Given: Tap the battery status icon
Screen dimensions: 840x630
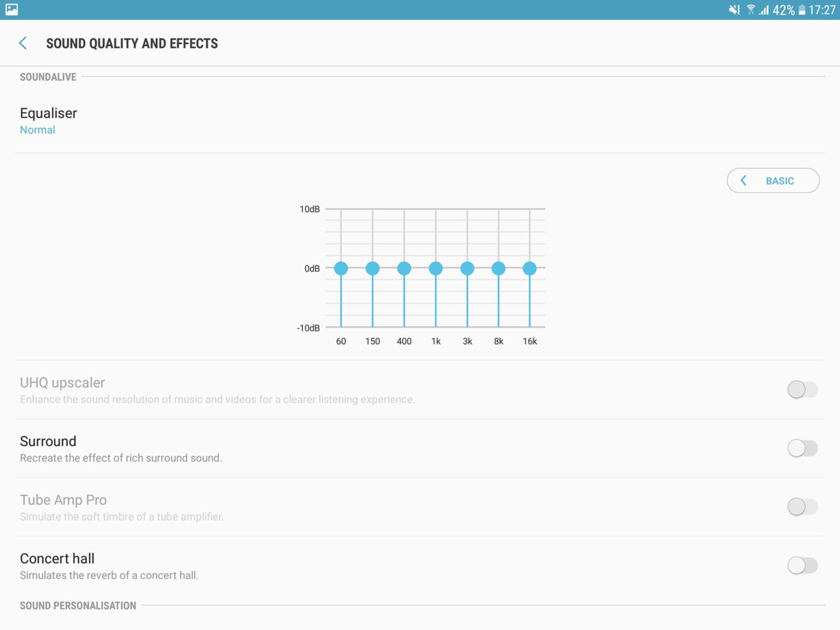Looking at the screenshot, I should [x=802, y=10].
